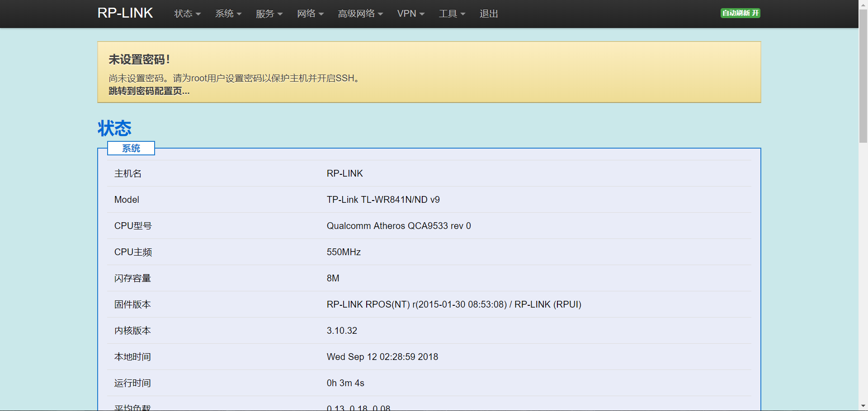Image resolution: width=868 pixels, height=411 pixels.
Task: Open the 状态 dropdown menu
Action: (x=187, y=14)
